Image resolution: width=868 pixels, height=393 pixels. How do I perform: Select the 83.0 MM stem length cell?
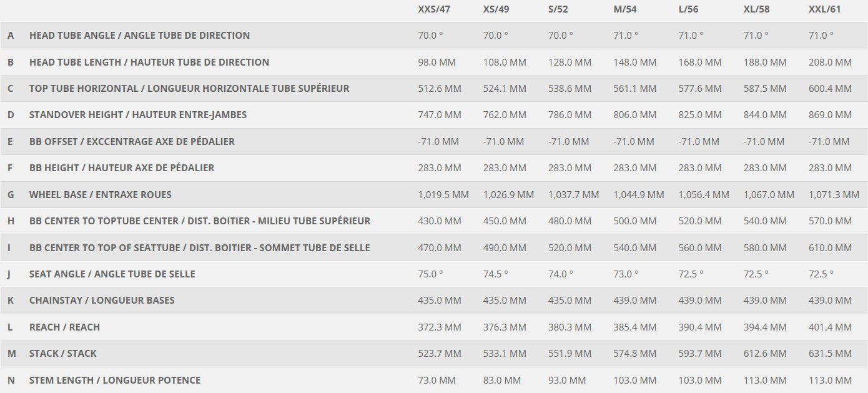[x=502, y=380]
